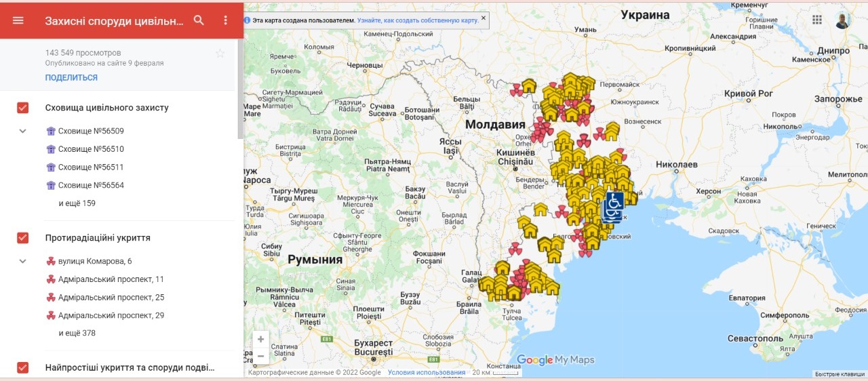Toggle the Найпростіші укриття layer checkbox
The image size is (868, 381).
coord(22,367)
